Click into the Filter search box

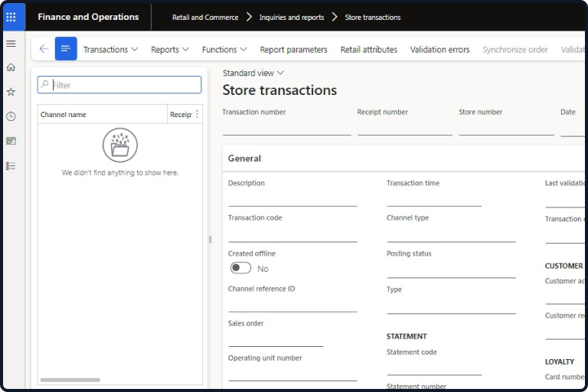point(119,85)
